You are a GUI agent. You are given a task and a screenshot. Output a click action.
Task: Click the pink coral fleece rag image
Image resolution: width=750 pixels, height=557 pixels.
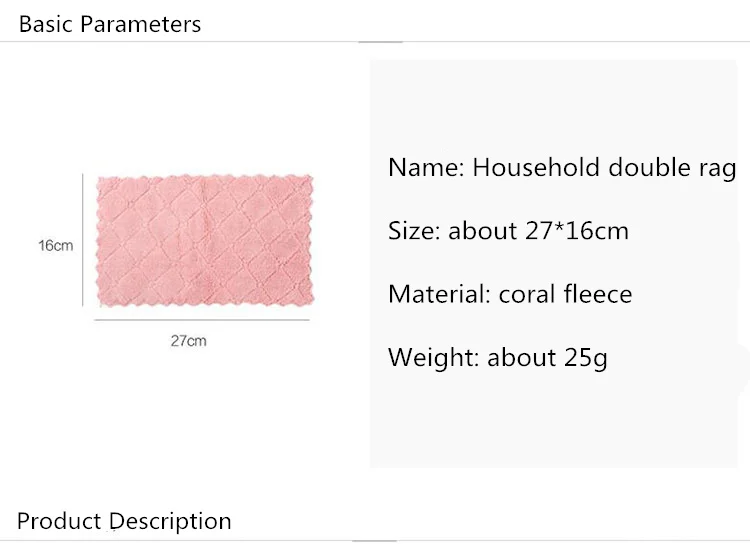(205, 241)
